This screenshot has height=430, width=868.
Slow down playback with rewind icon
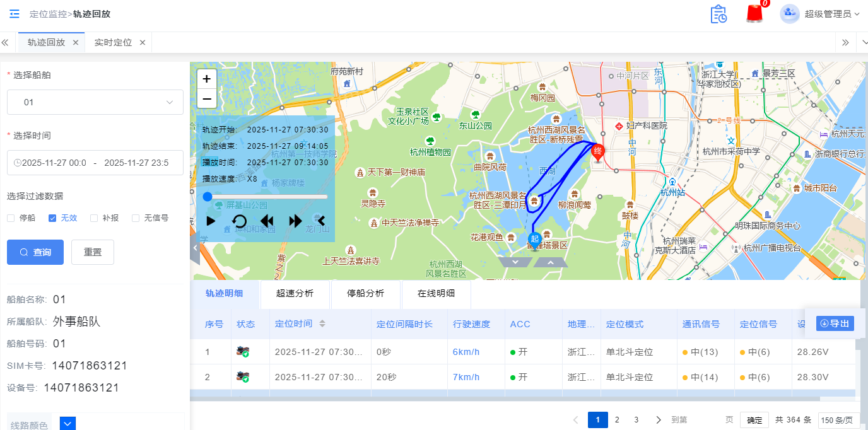[267, 221]
